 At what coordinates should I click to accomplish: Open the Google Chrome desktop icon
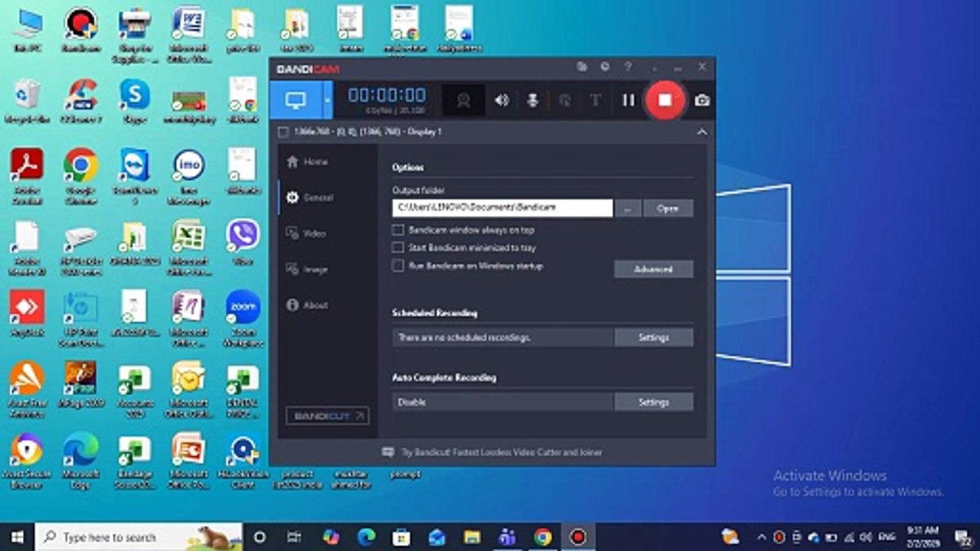tap(80, 176)
